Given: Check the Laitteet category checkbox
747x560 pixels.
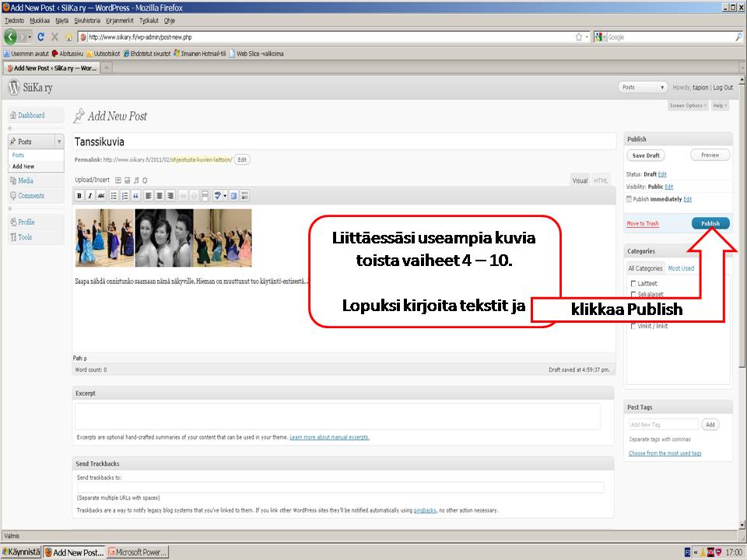Looking at the screenshot, I should pos(635,283).
